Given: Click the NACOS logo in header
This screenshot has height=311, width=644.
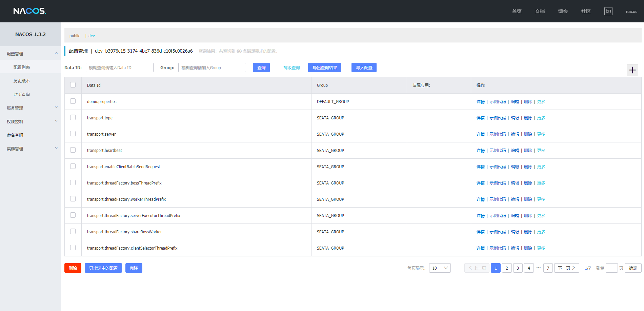Looking at the screenshot, I should coord(29,11).
